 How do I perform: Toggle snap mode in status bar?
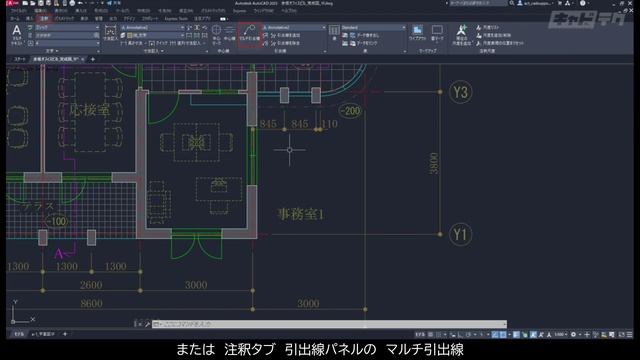438,334
